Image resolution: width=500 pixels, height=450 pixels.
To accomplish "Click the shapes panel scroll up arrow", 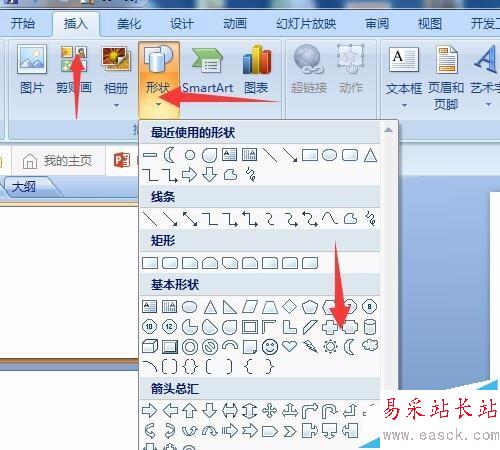I will pos(388,130).
